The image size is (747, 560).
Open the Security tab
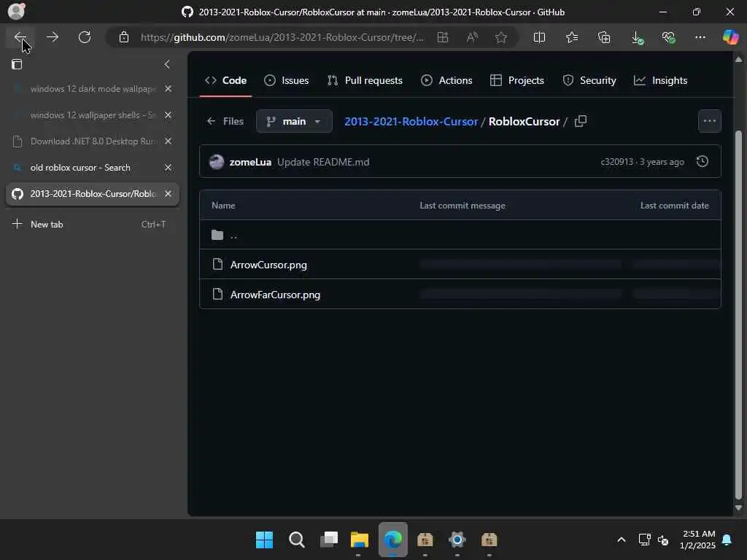589,80
